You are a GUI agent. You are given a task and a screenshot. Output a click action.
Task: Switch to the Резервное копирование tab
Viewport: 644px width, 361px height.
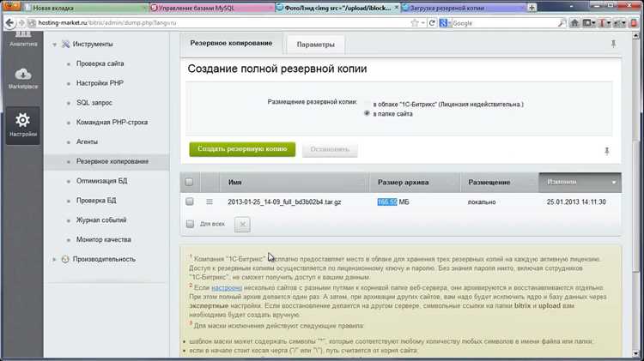(x=231, y=43)
